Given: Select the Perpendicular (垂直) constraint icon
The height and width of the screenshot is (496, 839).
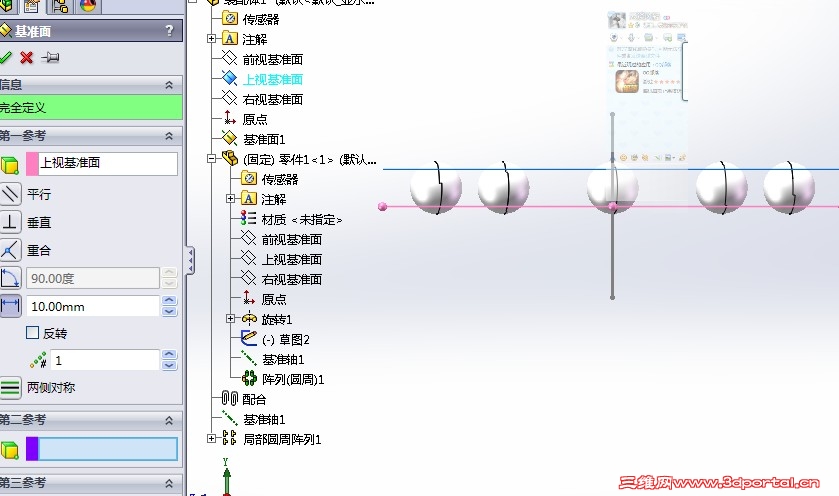Looking at the screenshot, I should tap(10, 222).
